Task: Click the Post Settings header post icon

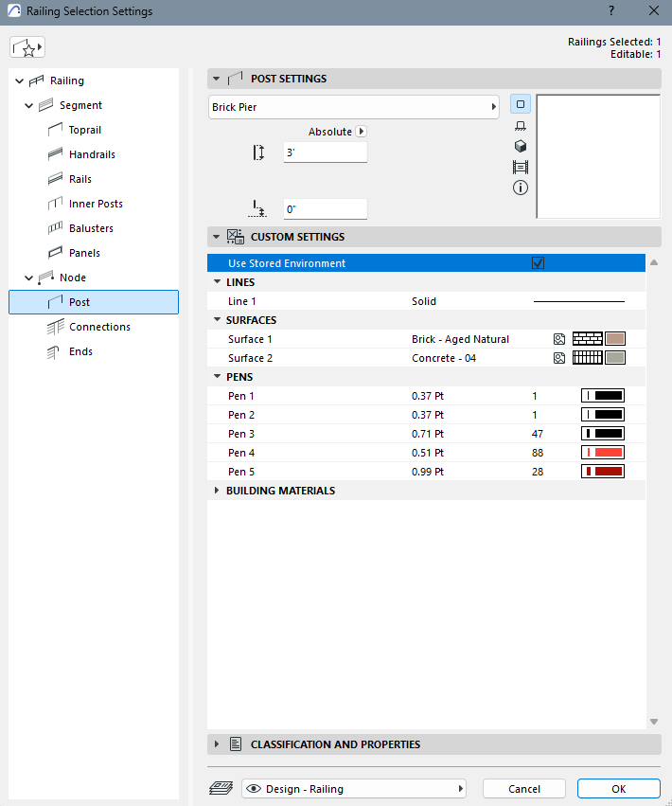Action: click(x=236, y=79)
